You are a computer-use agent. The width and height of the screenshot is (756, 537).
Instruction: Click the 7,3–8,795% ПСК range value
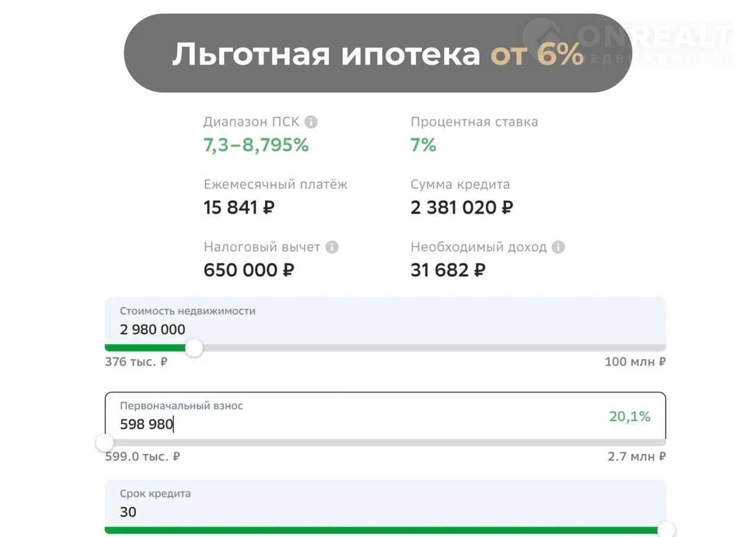coord(256,145)
